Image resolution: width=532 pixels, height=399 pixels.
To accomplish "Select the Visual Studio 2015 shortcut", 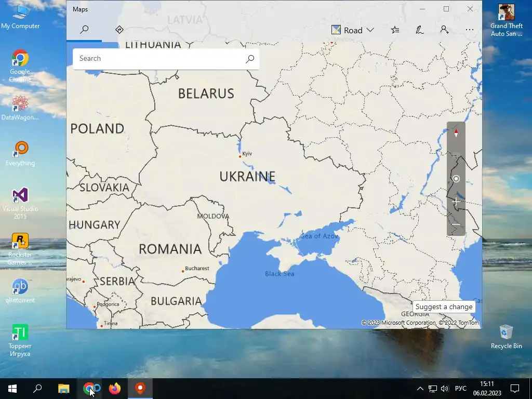I will click(20, 203).
